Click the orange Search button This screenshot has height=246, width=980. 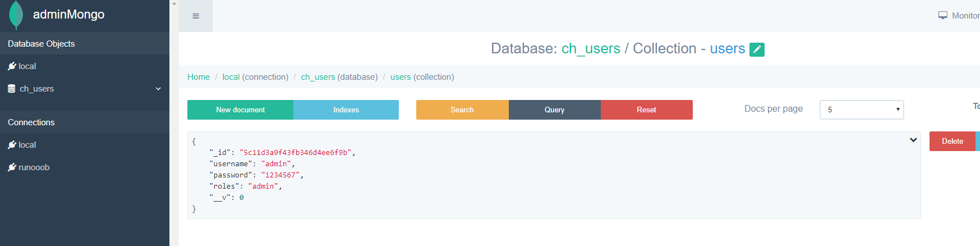coord(462,110)
